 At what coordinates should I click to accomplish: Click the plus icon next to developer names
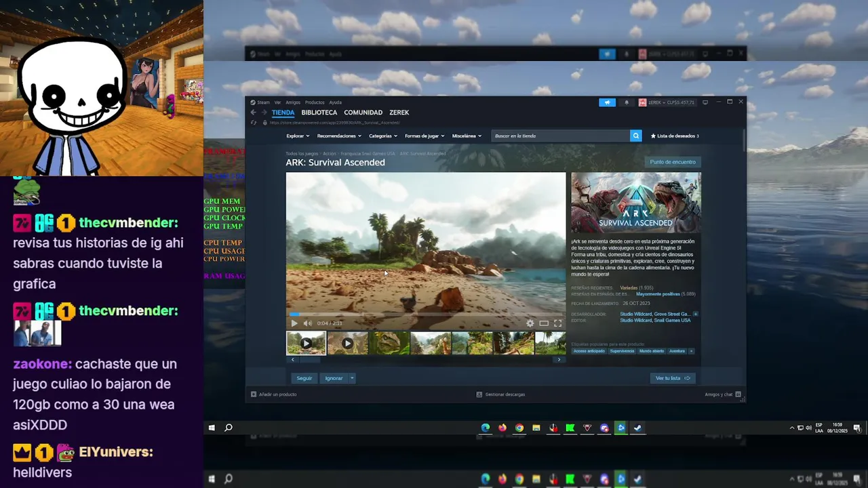695,314
